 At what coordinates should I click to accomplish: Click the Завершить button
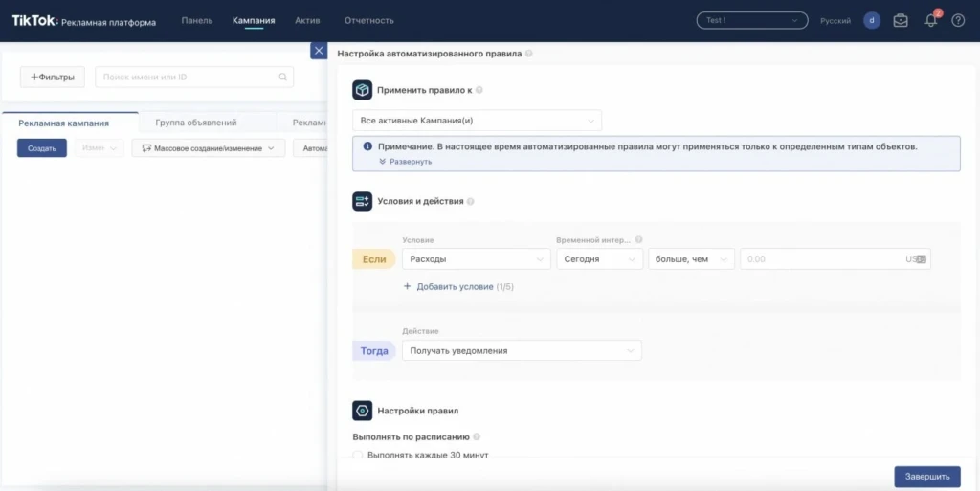click(927, 477)
